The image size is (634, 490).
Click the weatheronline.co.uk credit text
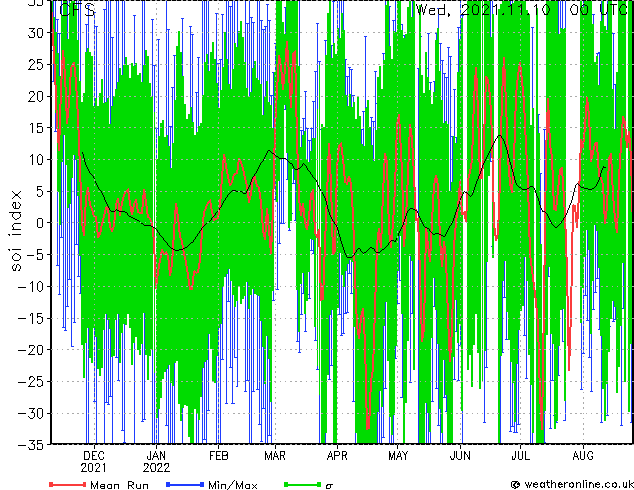click(x=578, y=484)
